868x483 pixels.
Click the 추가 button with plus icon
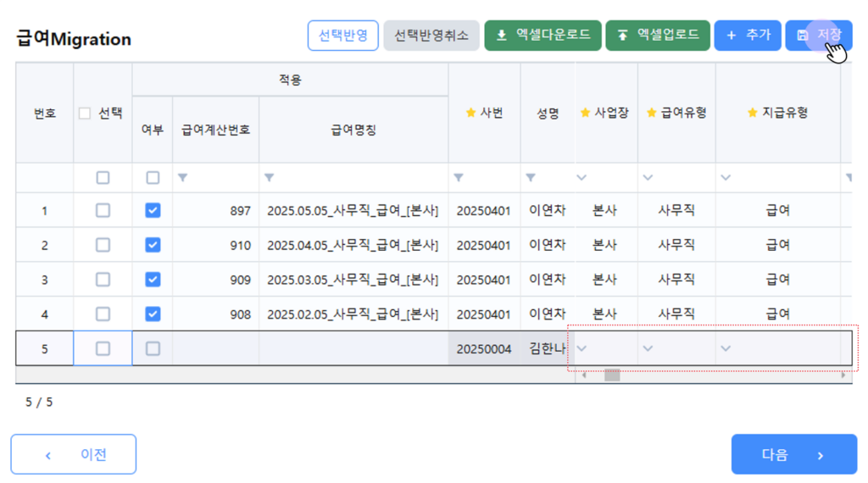(747, 35)
